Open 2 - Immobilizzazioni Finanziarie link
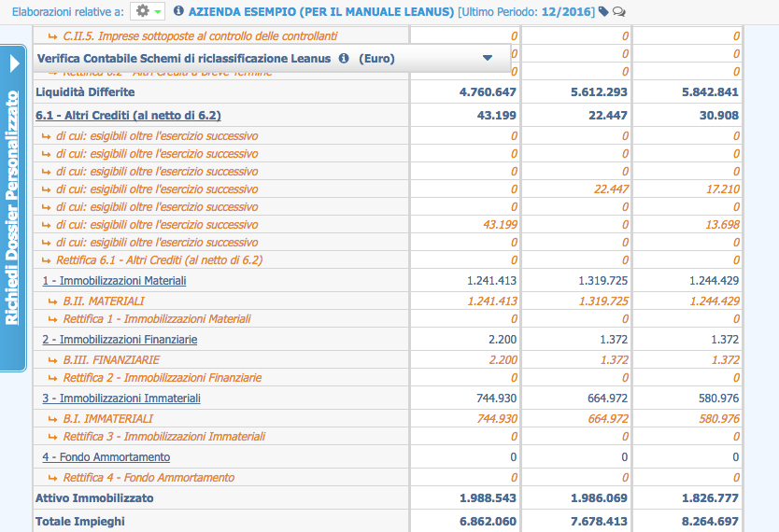The height and width of the screenshot is (532, 779). point(120,340)
